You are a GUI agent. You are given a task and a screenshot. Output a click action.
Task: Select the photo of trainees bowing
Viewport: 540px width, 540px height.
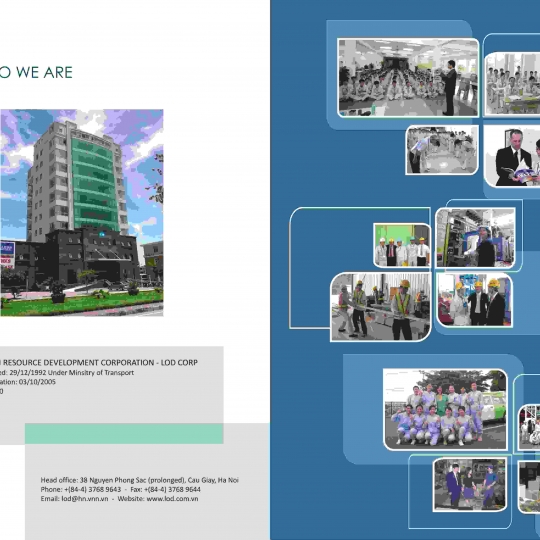click(x=442, y=150)
